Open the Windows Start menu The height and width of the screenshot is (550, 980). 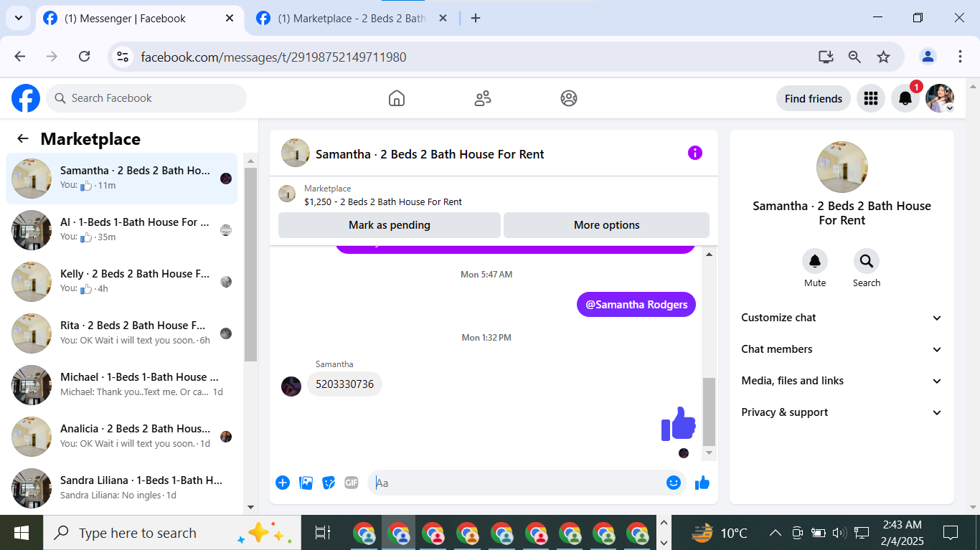22,533
